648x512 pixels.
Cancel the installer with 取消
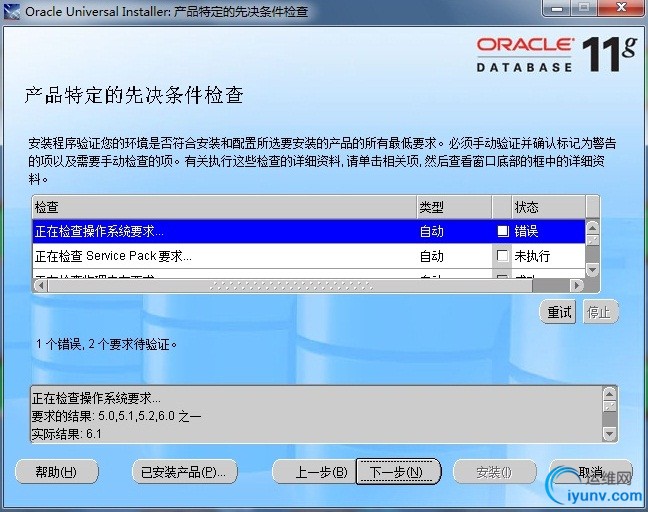[x=591, y=472]
